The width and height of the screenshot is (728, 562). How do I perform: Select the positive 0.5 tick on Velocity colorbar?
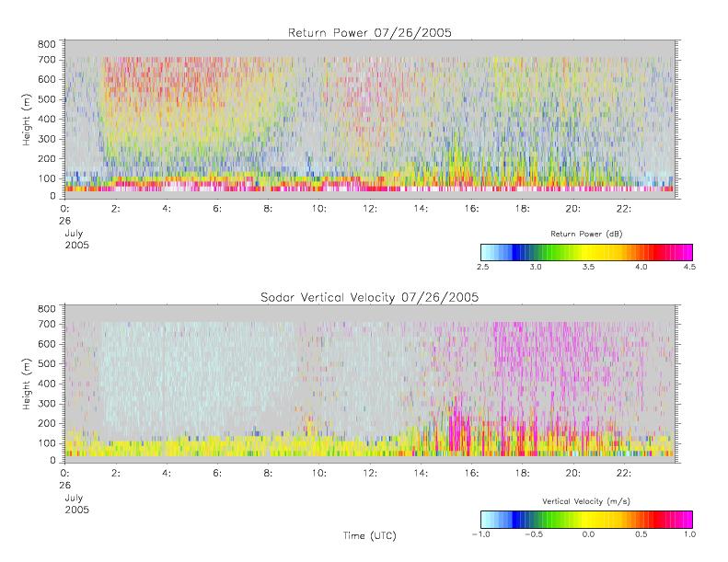[641, 534]
